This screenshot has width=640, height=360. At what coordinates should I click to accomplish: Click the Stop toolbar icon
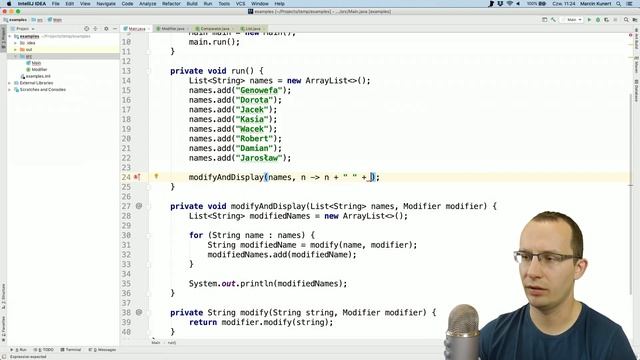(616, 20)
